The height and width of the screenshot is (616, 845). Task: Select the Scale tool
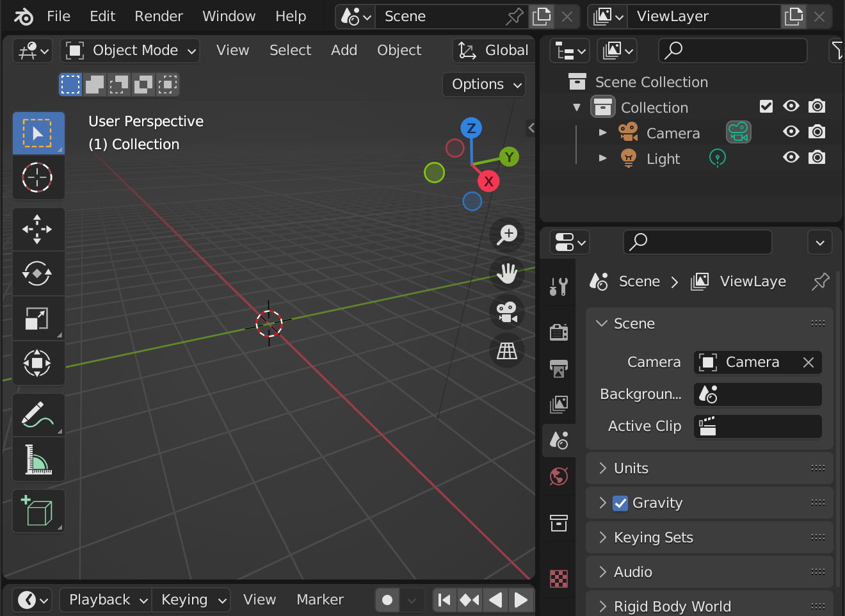pyautogui.click(x=38, y=318)
